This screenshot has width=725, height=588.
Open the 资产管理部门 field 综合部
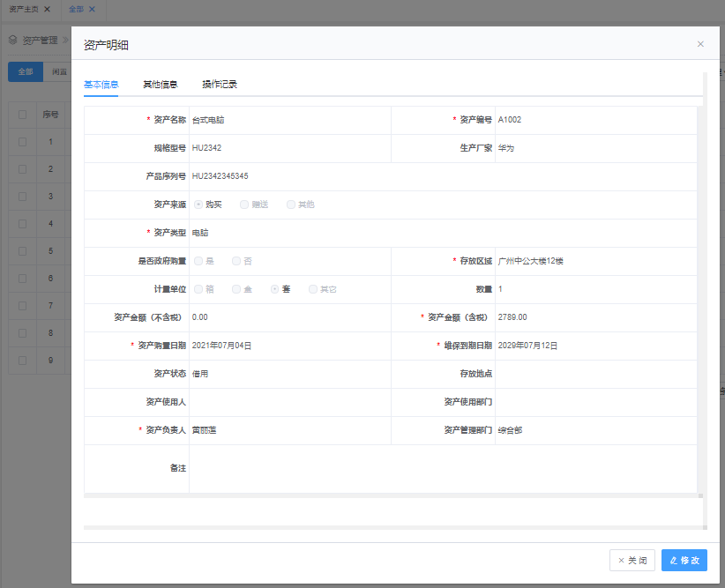[x=596, y=430]
